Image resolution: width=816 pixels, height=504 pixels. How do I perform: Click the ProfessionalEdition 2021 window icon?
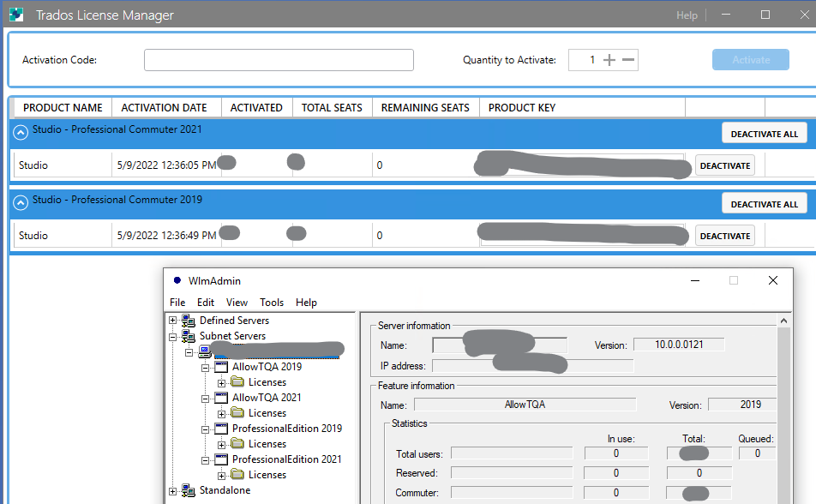pos(221,459)
